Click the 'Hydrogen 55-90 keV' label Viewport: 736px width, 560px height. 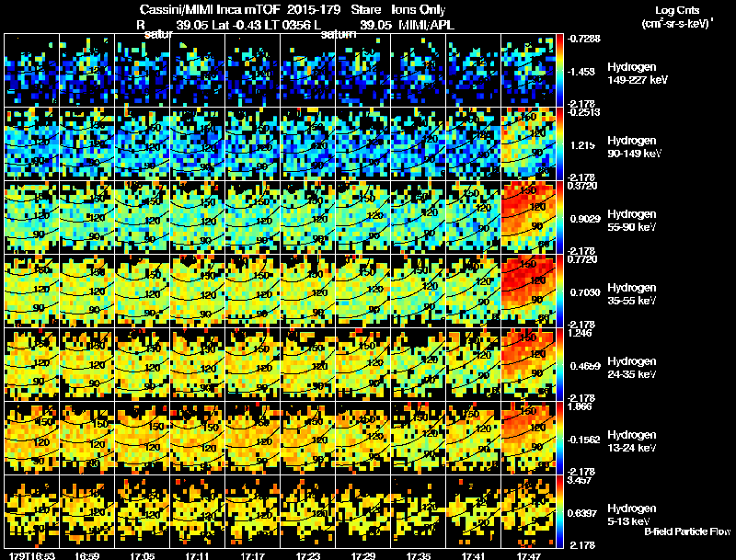point(632,221)
